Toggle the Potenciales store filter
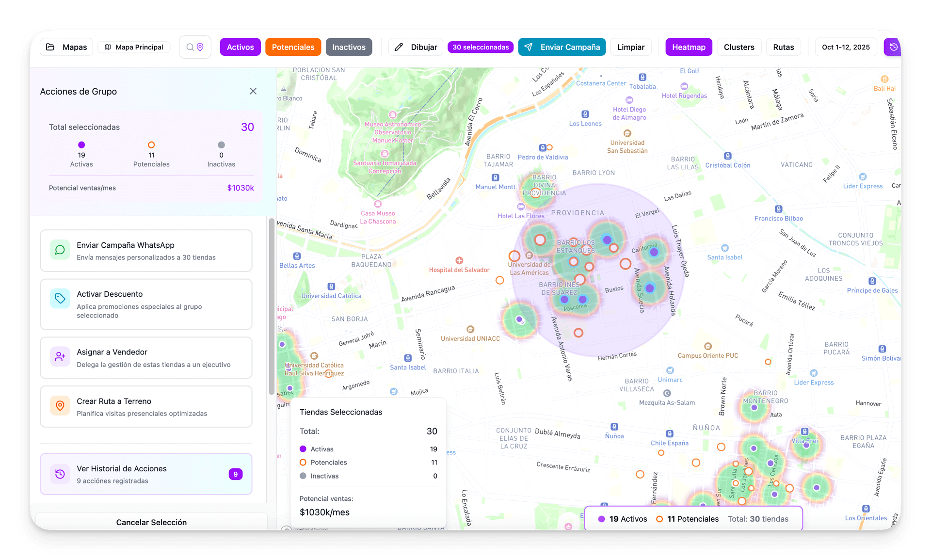This screenshot has height=560, width=931. point(293,47)
